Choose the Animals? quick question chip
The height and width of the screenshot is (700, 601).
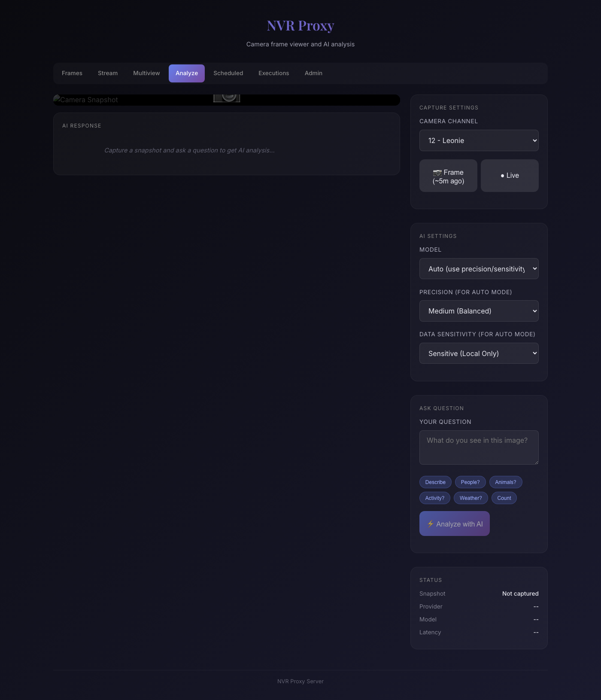[x=505, y=482]
